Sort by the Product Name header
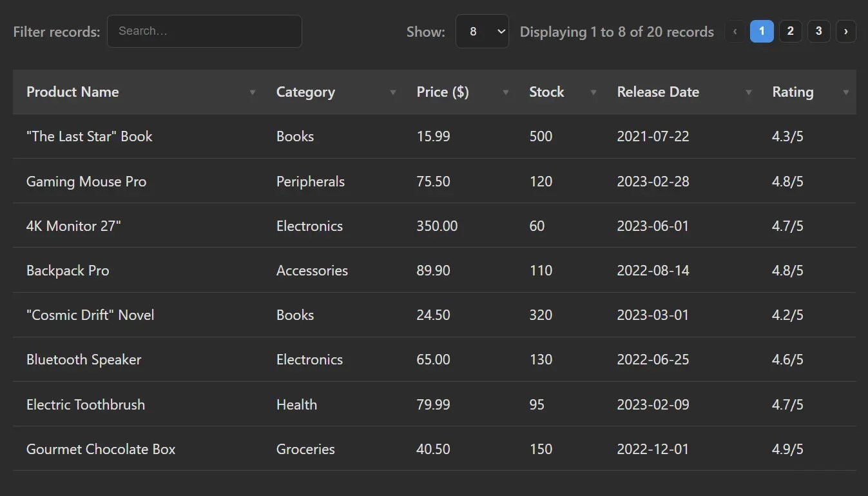 [x=72, y=92]
